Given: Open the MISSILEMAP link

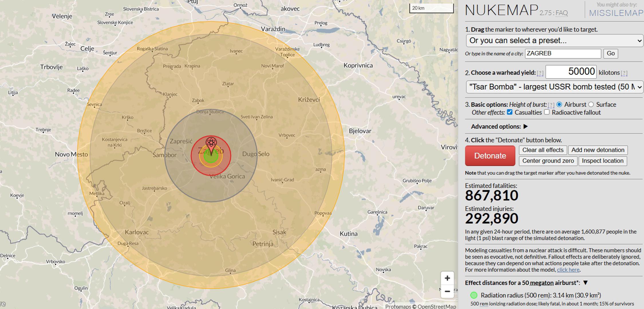Looking at the screenshot, I should point(616,13).
